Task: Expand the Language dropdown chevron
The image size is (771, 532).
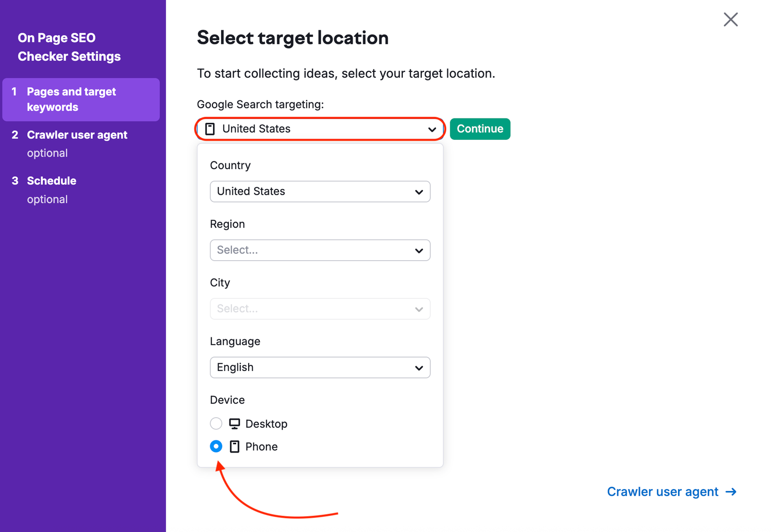Action: coord(419,367)
